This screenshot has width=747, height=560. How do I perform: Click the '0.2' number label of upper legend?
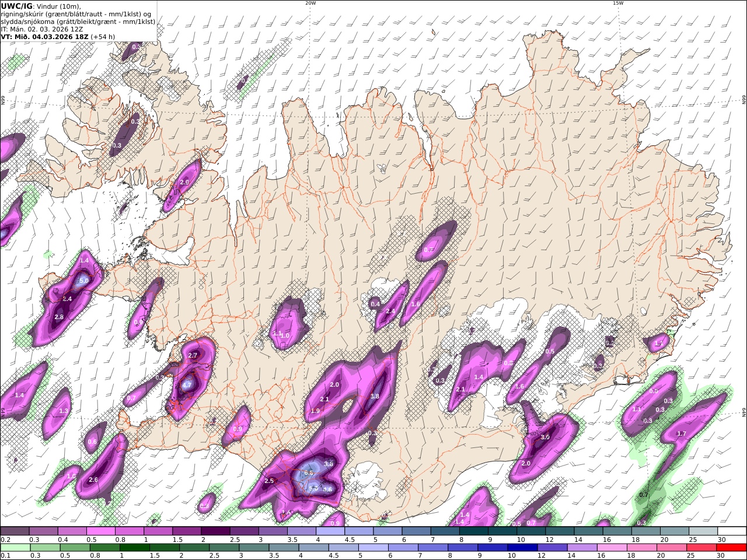coord(5,540)
